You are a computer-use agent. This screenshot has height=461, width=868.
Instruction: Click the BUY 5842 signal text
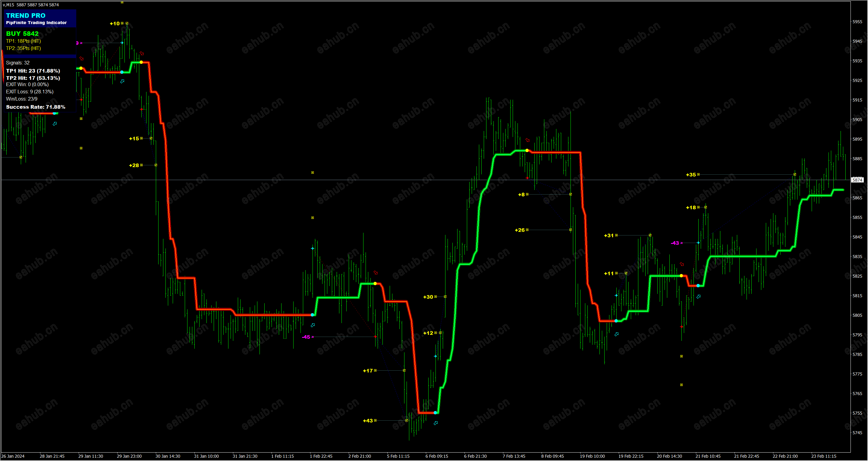click(x=22, y=34)
